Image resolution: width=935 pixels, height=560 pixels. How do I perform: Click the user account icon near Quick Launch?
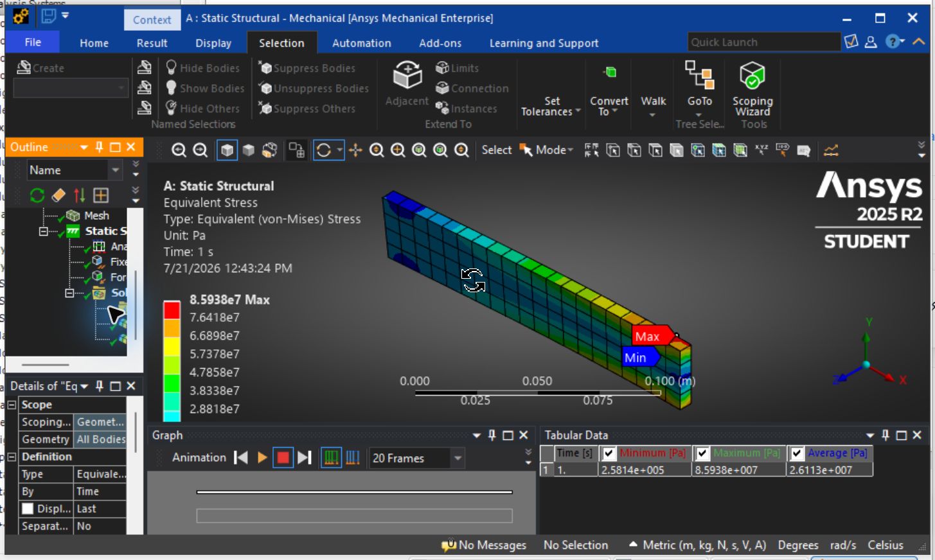click(x=871, y=42)
